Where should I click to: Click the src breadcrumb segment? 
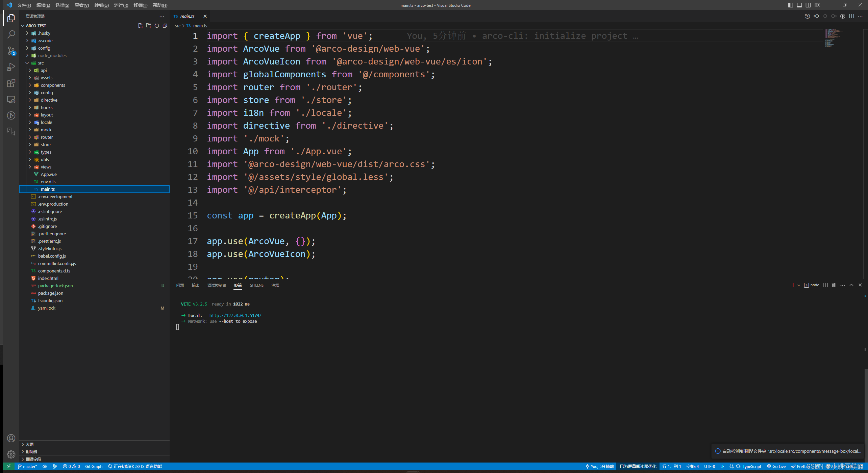pos(178,26)
